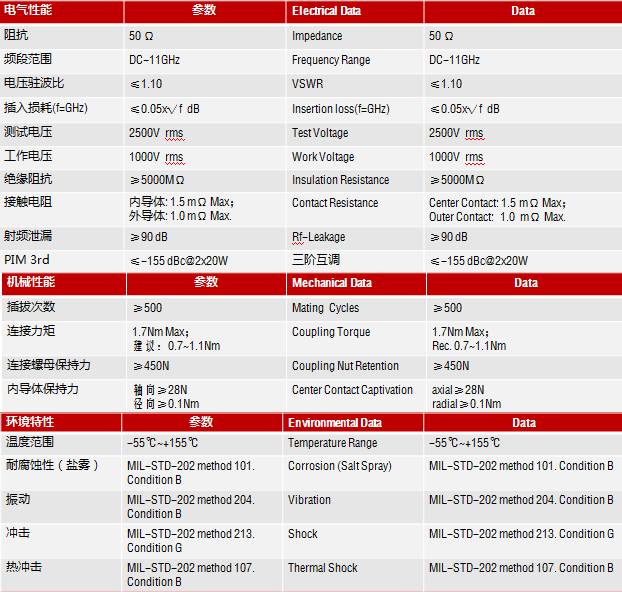
Task: Click the Temperature Range label
Action: tap(332, 443)
